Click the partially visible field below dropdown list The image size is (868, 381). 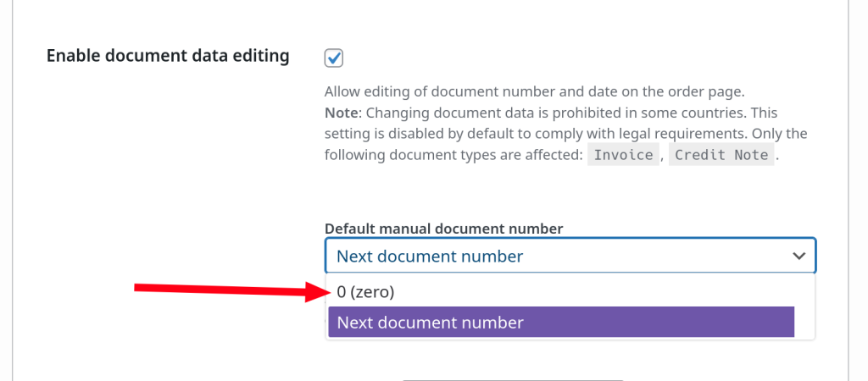click(512, 378)
